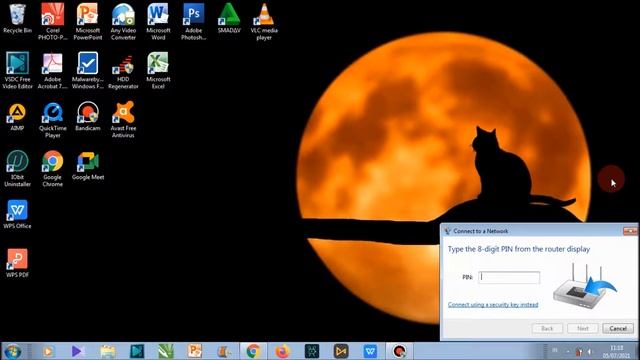The image size is (640, 360).
Task: Focus the PIN input field
Action: [509, 277]
